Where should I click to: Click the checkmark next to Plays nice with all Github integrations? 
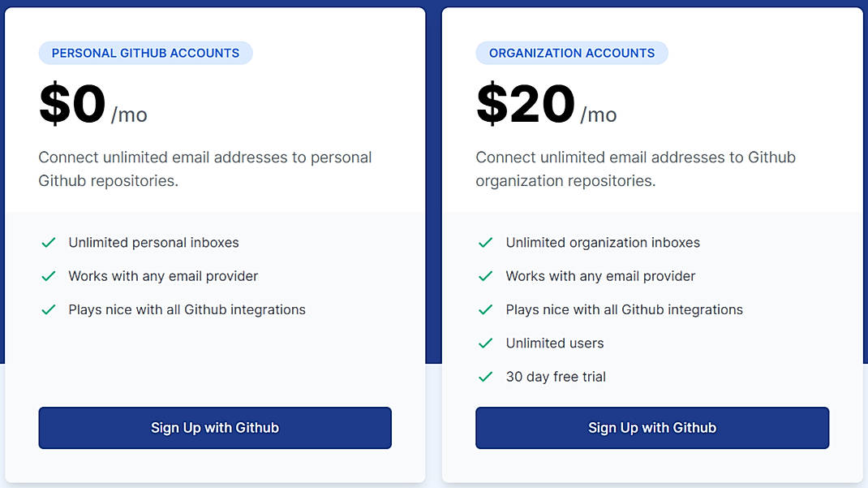coord(49,309)
